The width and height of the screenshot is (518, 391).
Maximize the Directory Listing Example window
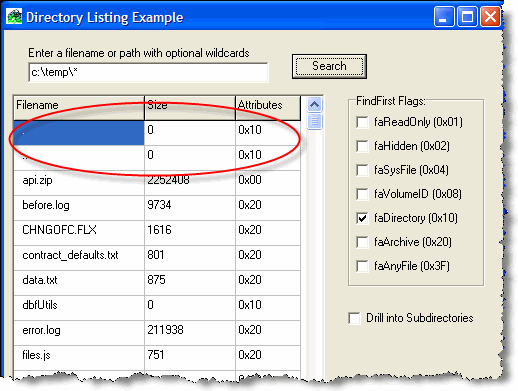pyautogui.click(x=467, y=17)
